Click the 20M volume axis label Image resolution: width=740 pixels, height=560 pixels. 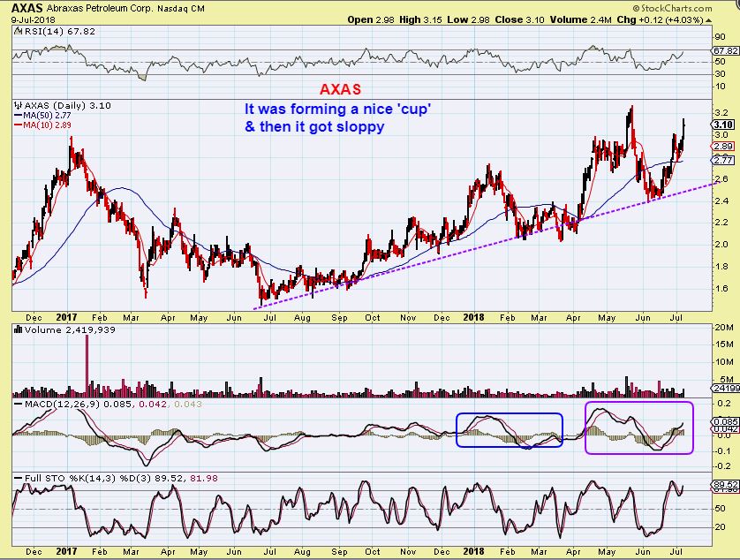click(x=724, y=328)
